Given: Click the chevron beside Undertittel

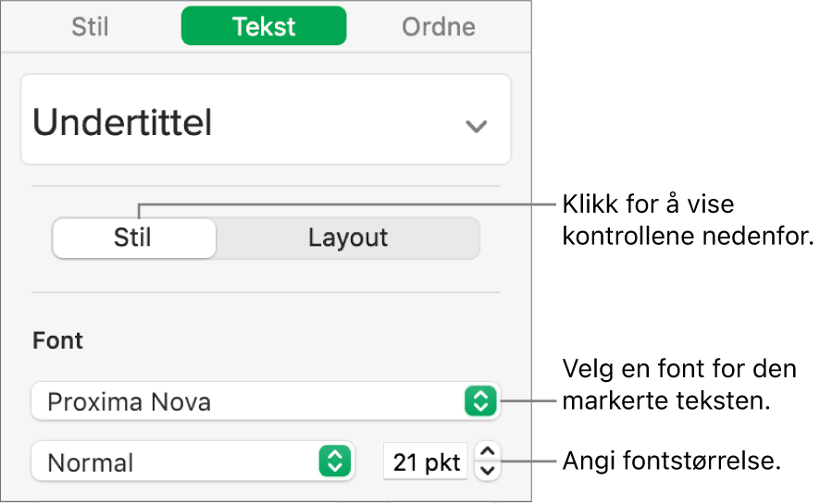Looking at the screenshot, I should coord(477,126).
